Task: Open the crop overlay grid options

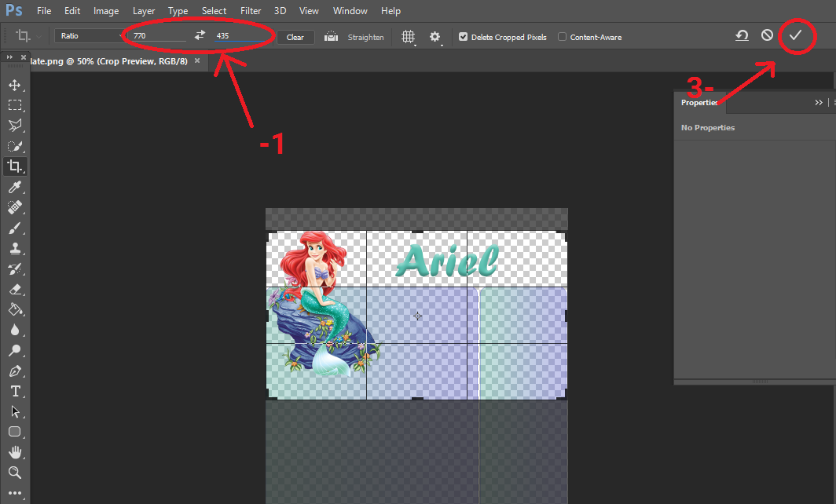Action: [x=409, y=37]
